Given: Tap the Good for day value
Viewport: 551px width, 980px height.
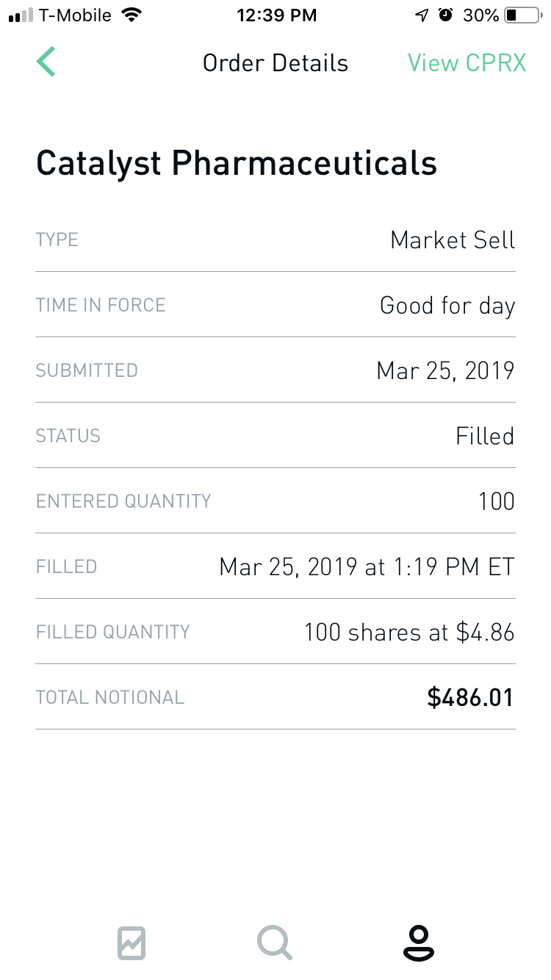Looking at the screenshot, I should [x=447, y=306].
